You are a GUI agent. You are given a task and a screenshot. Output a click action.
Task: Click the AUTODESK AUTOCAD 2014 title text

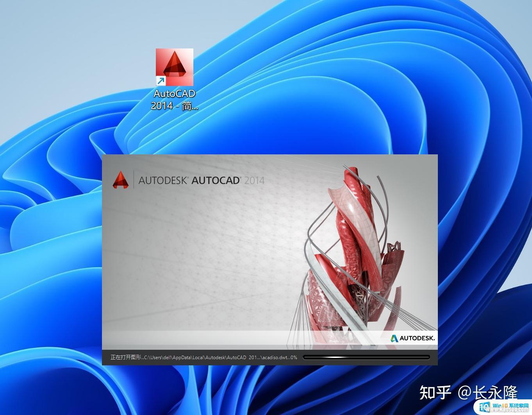(202, 181)
